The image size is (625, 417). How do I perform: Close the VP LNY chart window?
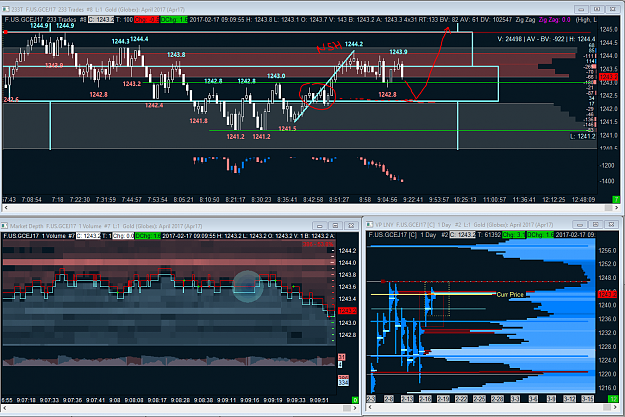pyautogui.click(x=611, y=224)
